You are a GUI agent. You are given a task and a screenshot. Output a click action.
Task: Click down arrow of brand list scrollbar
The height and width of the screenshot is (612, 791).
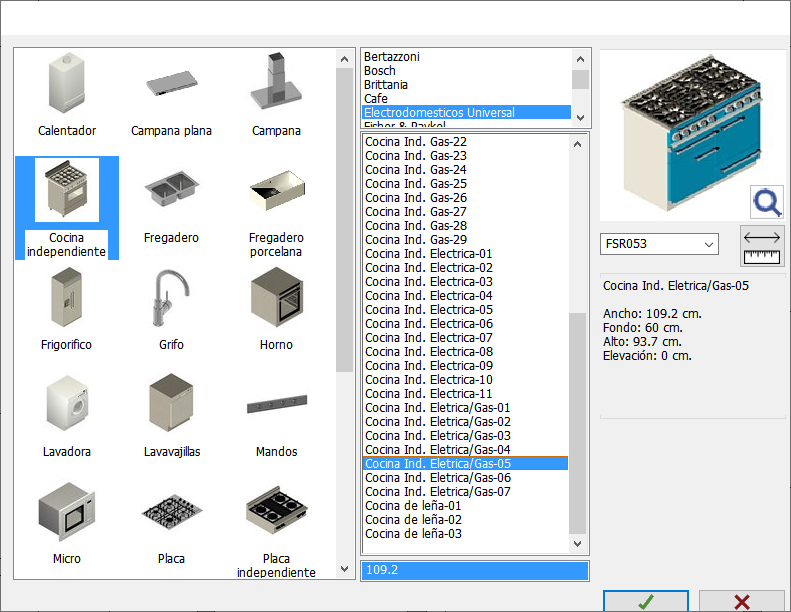pyautogui.click(x=580, y=118)
